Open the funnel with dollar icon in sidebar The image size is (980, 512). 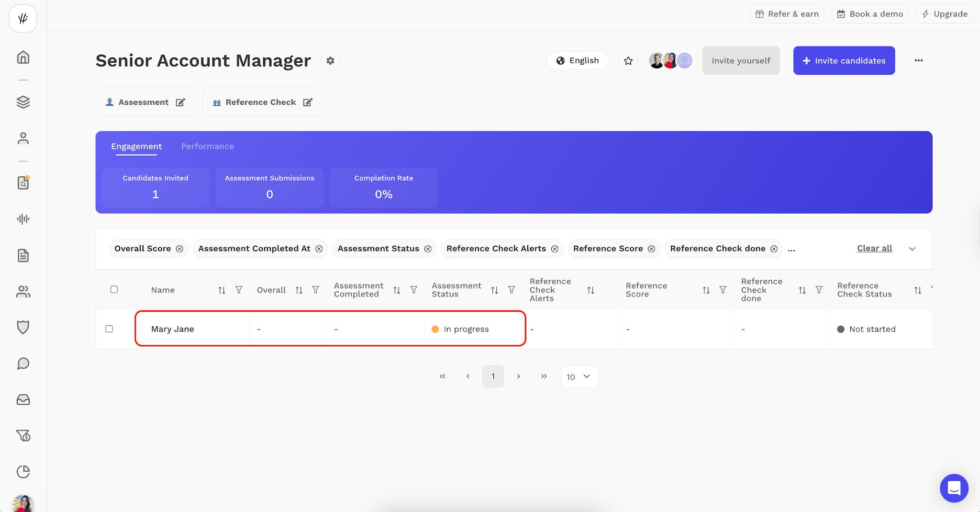tap(23, 435)
